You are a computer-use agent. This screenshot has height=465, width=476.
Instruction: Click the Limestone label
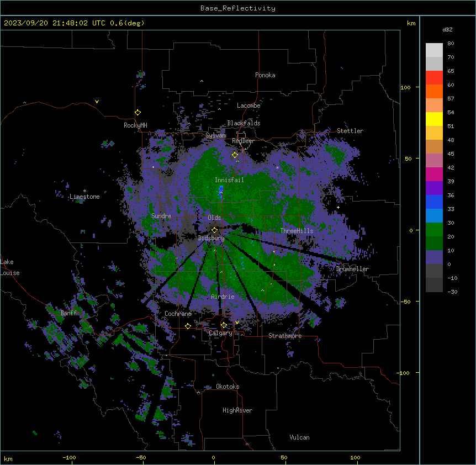tap(84, 197)
